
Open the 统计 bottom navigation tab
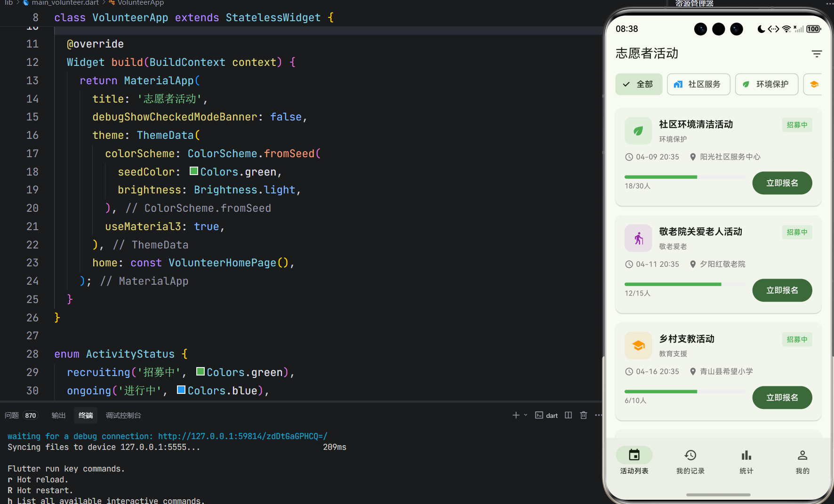pyautogui.click(x=746, y=461)
